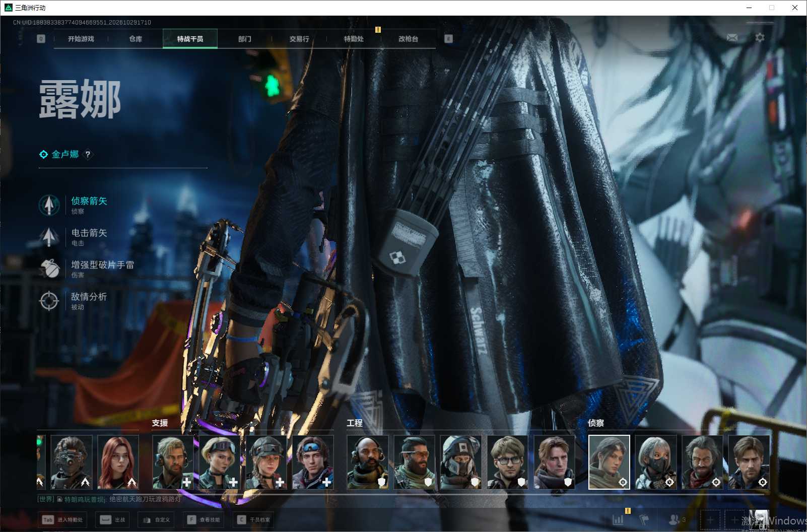Viewport: 807px width, 532px height.
Task: Switch to the 仓库 tab
Action: pos(136,39)
